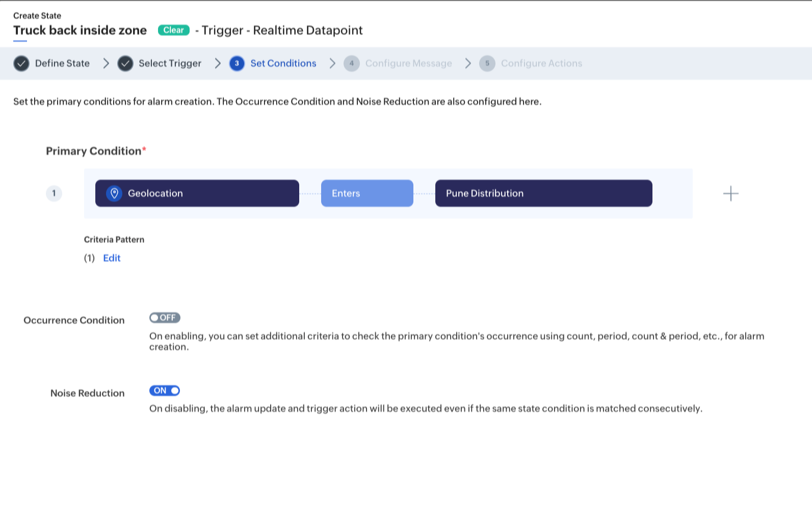The width and height of the screenshot is (812, 515).
Task: Click the step 3 circle icon
Action: (x=237, y=63)
